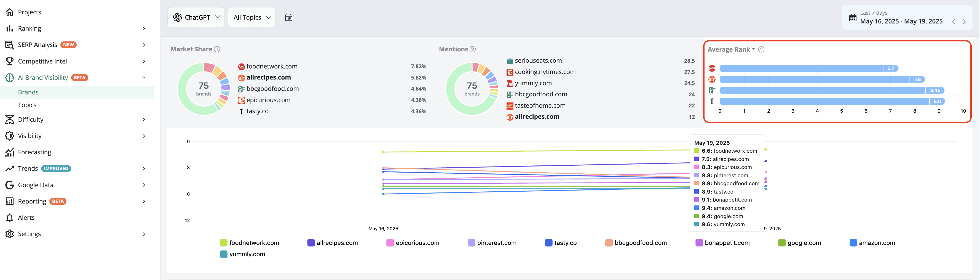
Task: Click the SERP Analysis magnifier icon
Action: tap(9, 45)
